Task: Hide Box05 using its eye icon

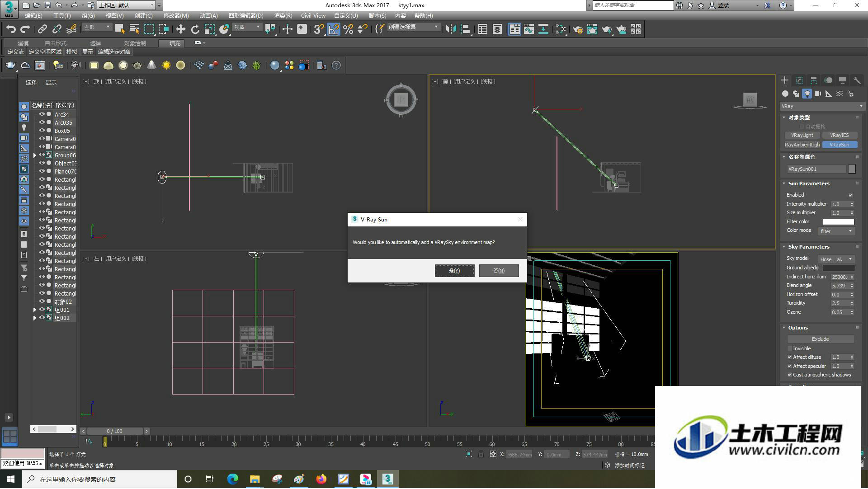Action: (42, 131)
